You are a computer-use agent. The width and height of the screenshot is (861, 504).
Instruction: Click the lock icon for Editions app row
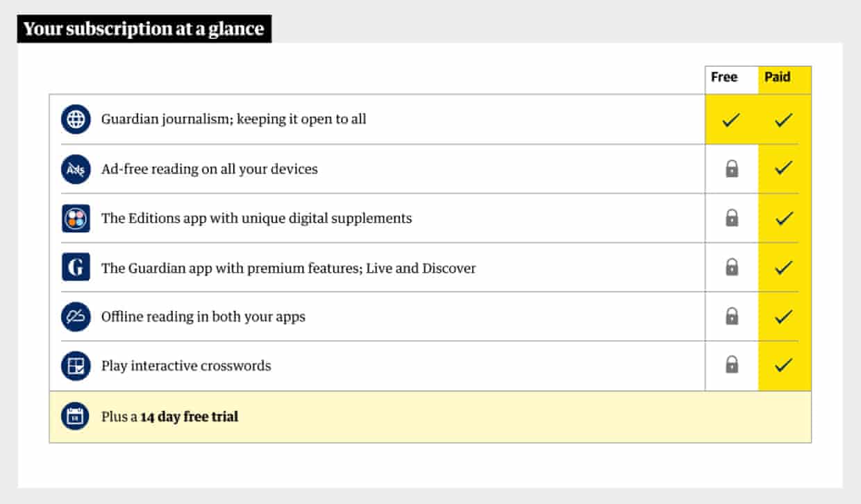pos(732,218)
